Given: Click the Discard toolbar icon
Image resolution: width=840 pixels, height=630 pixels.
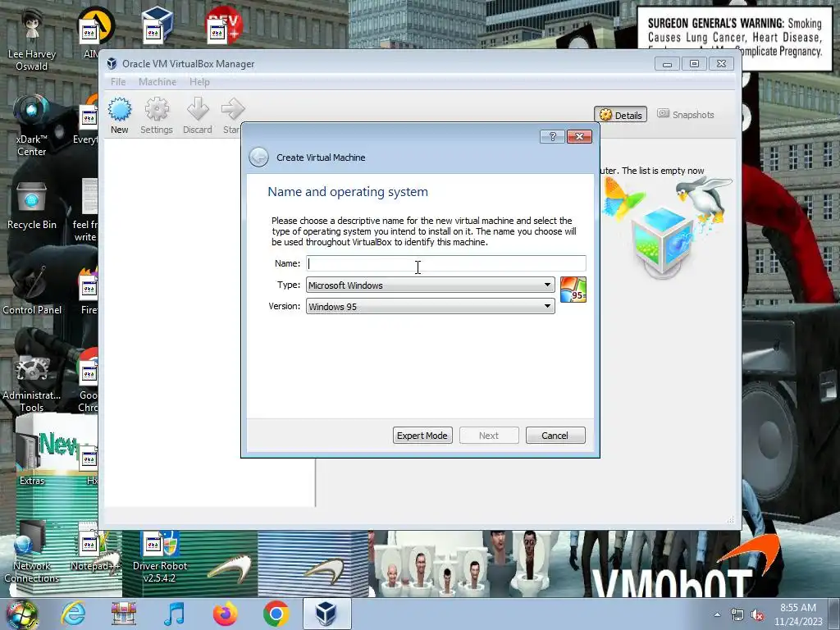Looking at the screenshot, I should (x=197, y=115).
